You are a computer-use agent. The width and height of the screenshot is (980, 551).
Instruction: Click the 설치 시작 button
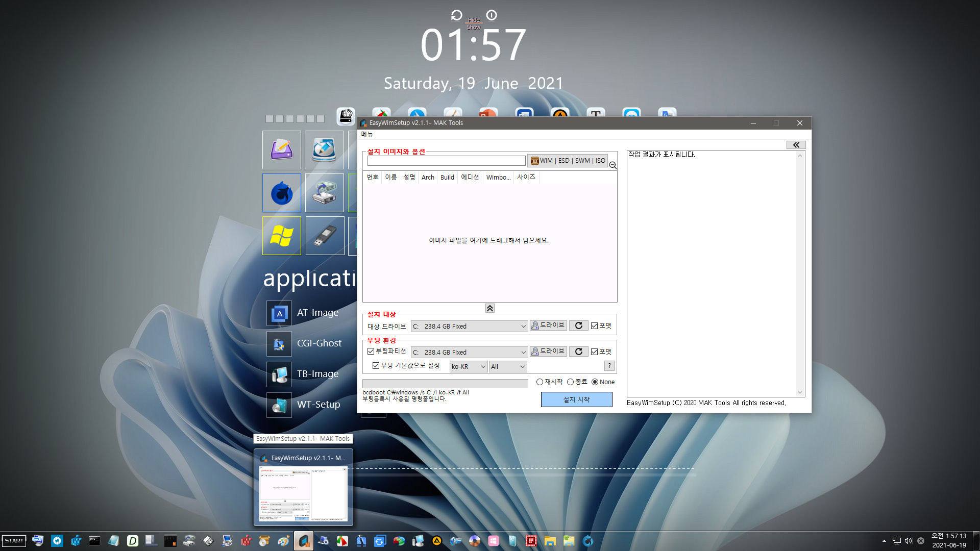pyautogui.click(x=576, y=399)
